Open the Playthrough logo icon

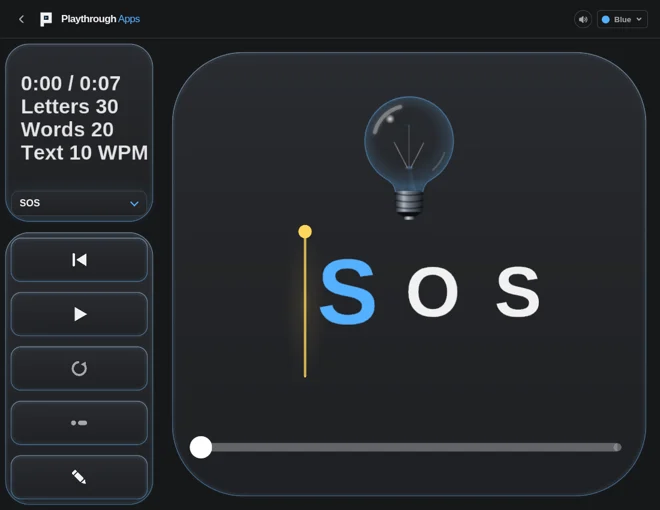click(46, 19)
